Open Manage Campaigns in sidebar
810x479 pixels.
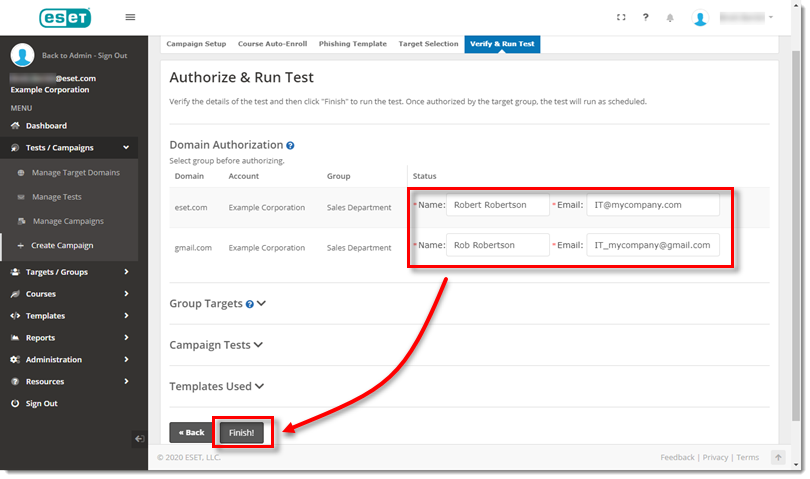(x=67, y=221)
